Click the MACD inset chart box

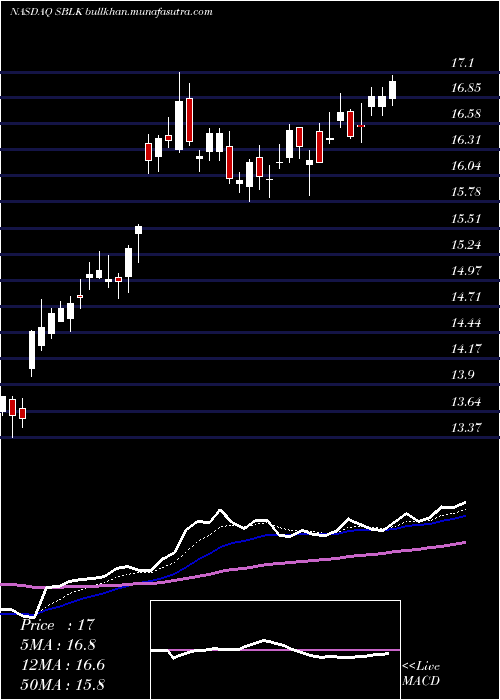pyautogui.click(x=275, y=650)
